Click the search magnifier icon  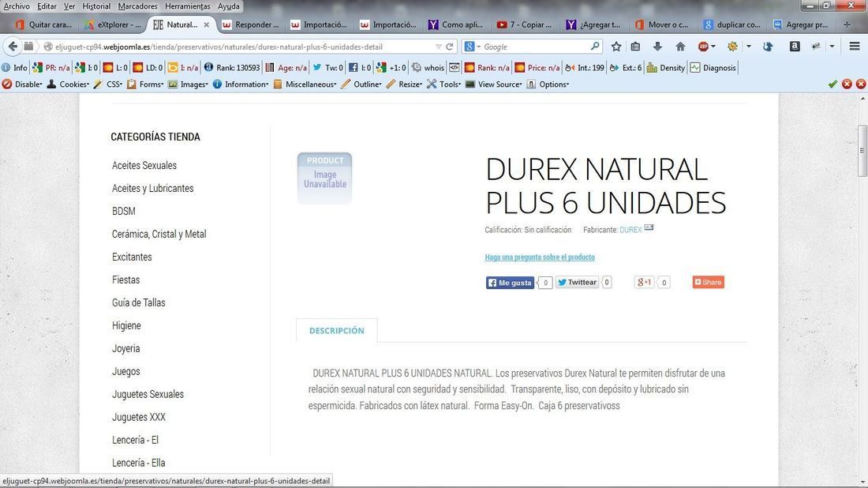click(x=595, y=47)
